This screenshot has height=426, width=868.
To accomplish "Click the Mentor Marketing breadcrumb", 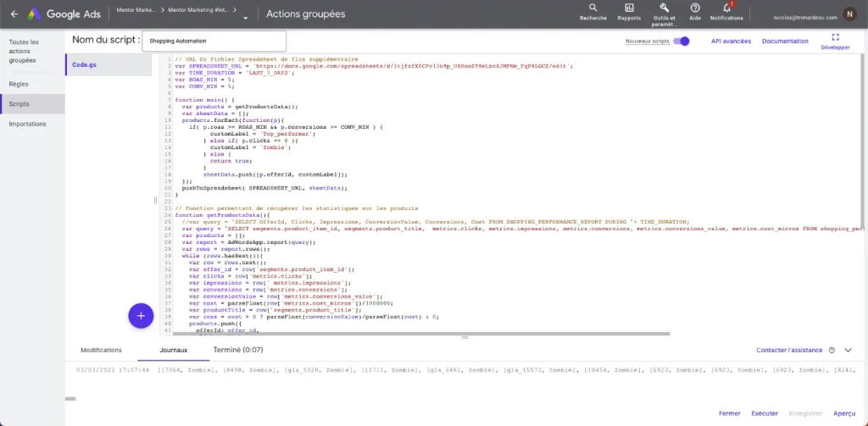I will click(136, 10).
